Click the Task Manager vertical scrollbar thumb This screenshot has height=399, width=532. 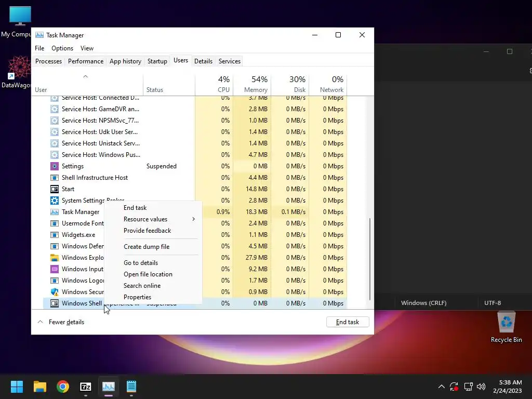tap(369, 259)
